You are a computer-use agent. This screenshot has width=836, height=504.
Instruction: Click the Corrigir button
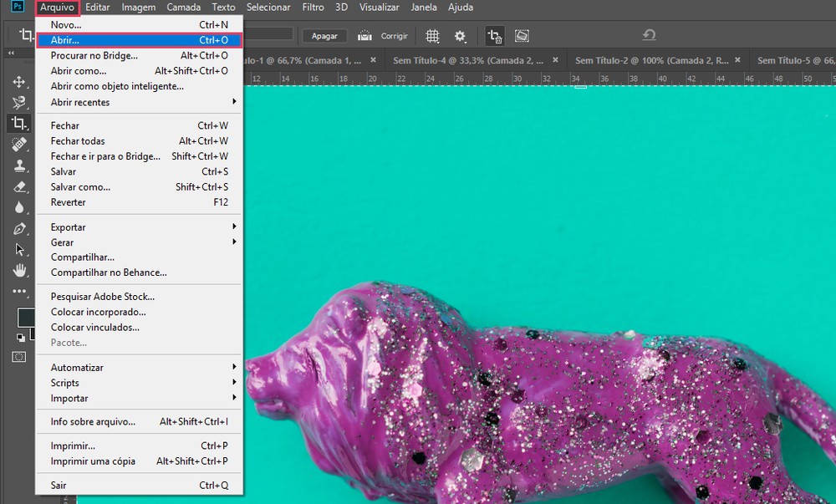(x=394, y=36)
